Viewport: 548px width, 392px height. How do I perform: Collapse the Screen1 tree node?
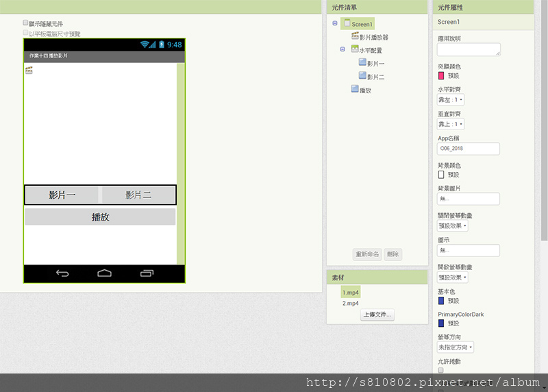pos(335,23)
